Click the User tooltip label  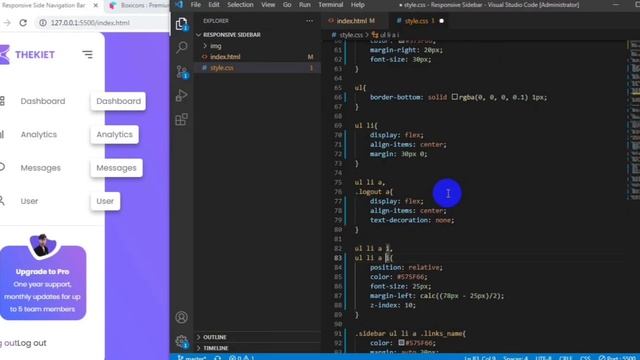click(x=105, y=201)
